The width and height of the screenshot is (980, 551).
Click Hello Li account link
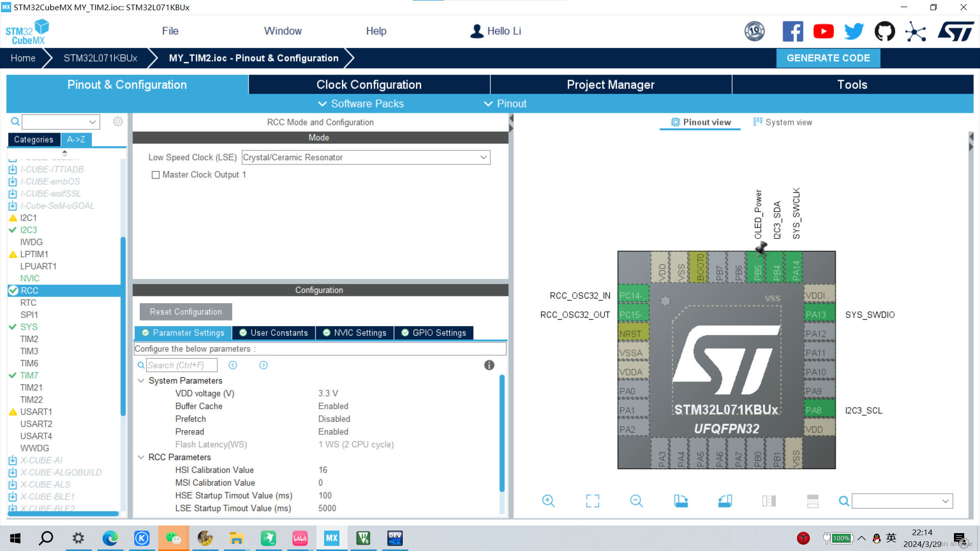coord(496,31)
